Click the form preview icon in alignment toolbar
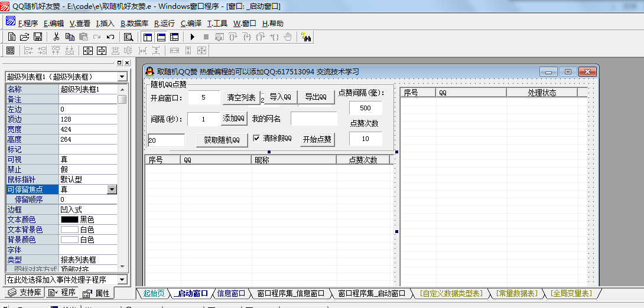 [x=10, y=50]
